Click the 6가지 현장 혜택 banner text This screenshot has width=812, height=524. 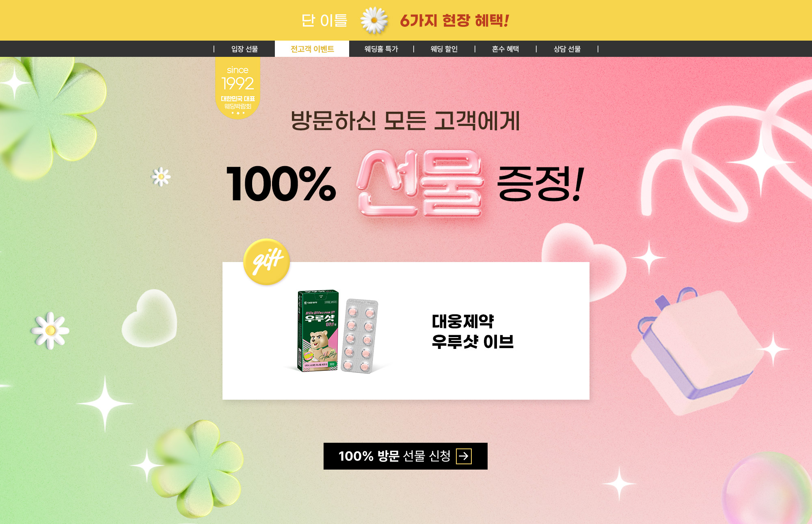tap(454, 20)
